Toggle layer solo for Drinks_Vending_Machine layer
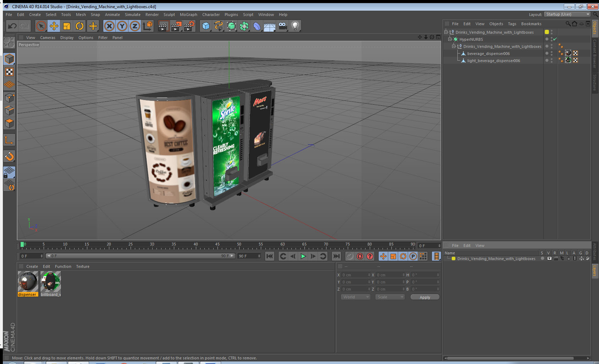This screenshot has height=364, width=599. click(x=542, y=258)
